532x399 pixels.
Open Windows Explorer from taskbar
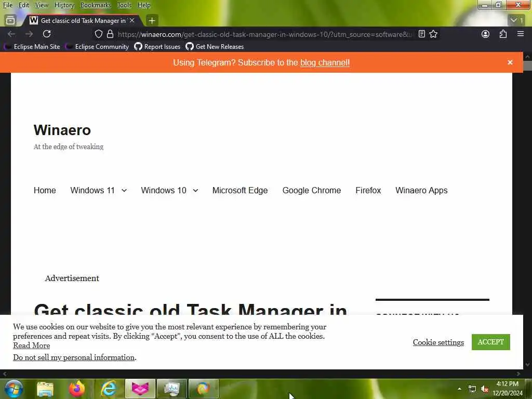pos(45,389)
